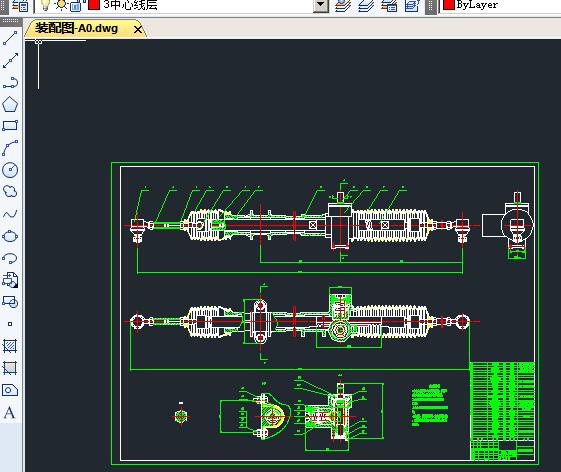Open the 3中心线层 layer combo box
Screen dimensions: 561x472
click(182, 5)
